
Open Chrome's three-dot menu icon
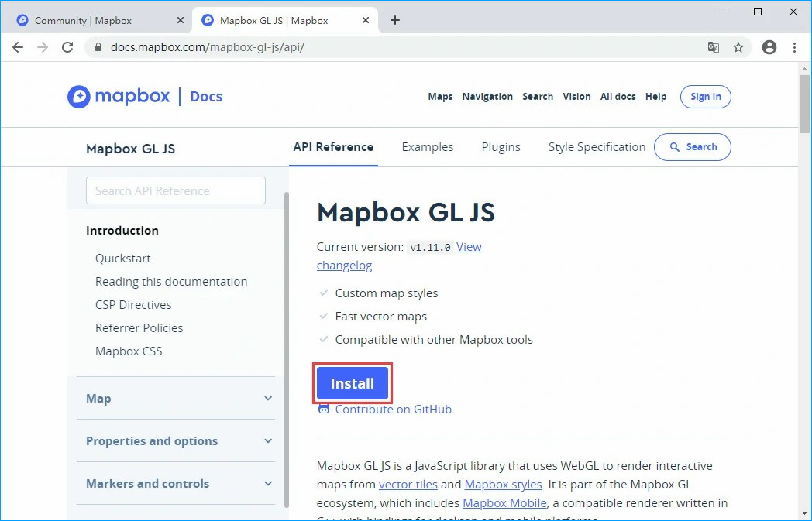pyautogui.click(x=795, y=47)
